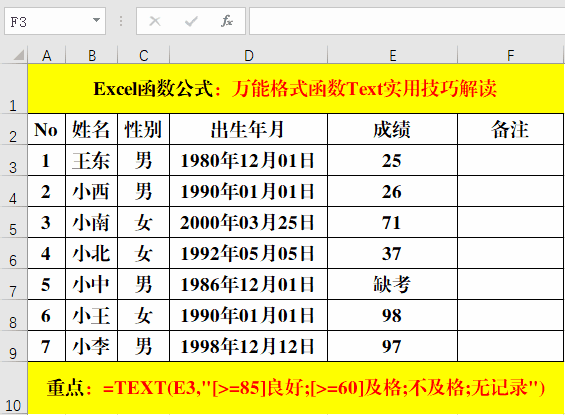Click into the formula bar input
Screen dimensions: 565x415
pyautogui.click(x=407, y=21)
